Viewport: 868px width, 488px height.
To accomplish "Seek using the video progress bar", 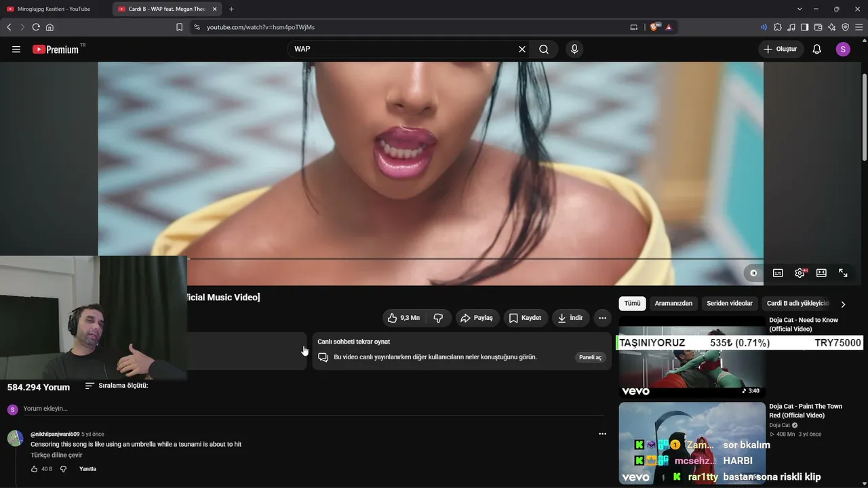I will [475, 259].
